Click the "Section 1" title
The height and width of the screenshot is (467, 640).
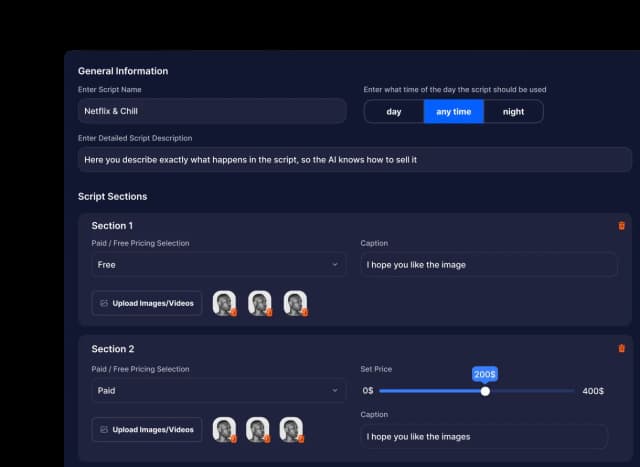click(112, 226)
